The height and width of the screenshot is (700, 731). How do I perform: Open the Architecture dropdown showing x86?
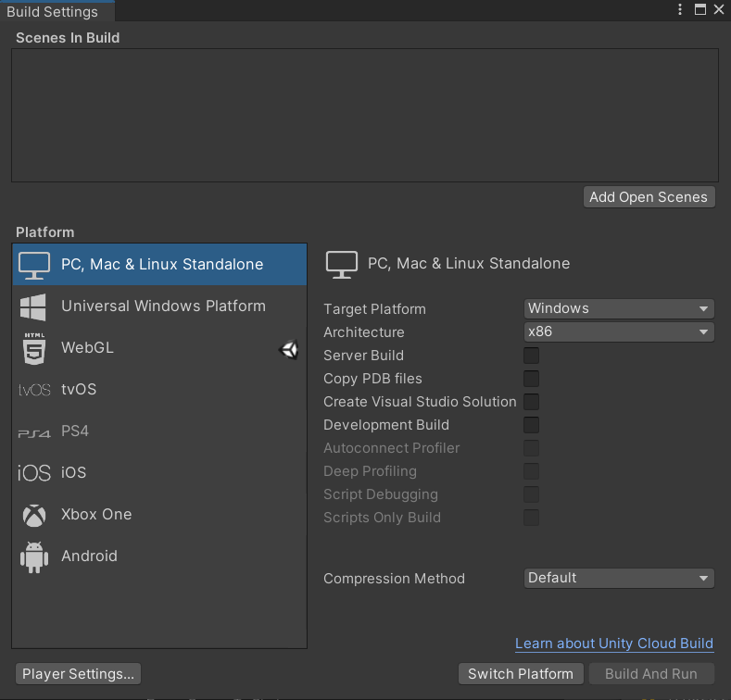[619, 331]
